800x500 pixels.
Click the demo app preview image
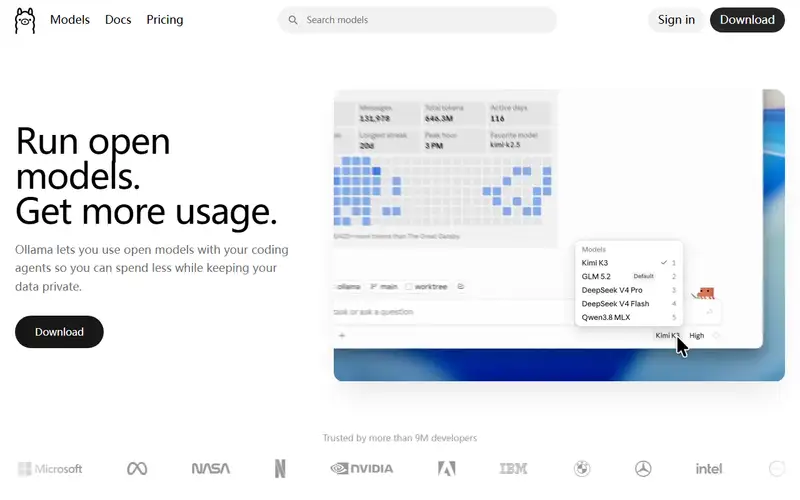(559, 235)
